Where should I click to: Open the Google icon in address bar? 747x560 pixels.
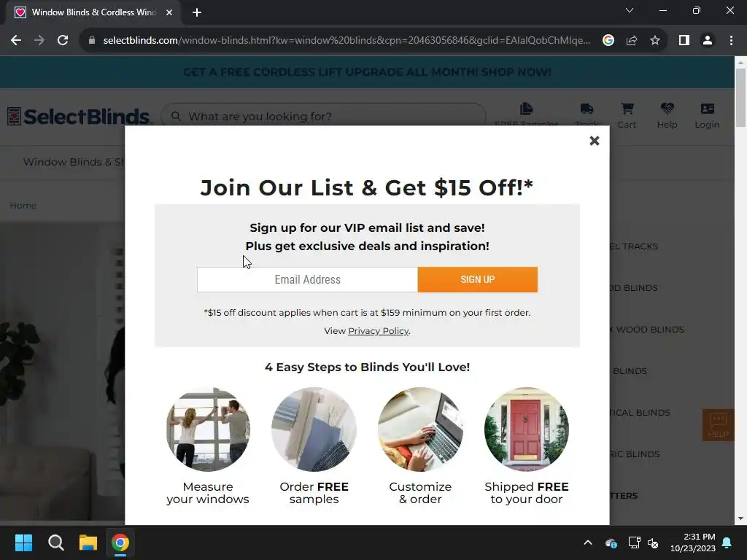[x=608, y=41]
